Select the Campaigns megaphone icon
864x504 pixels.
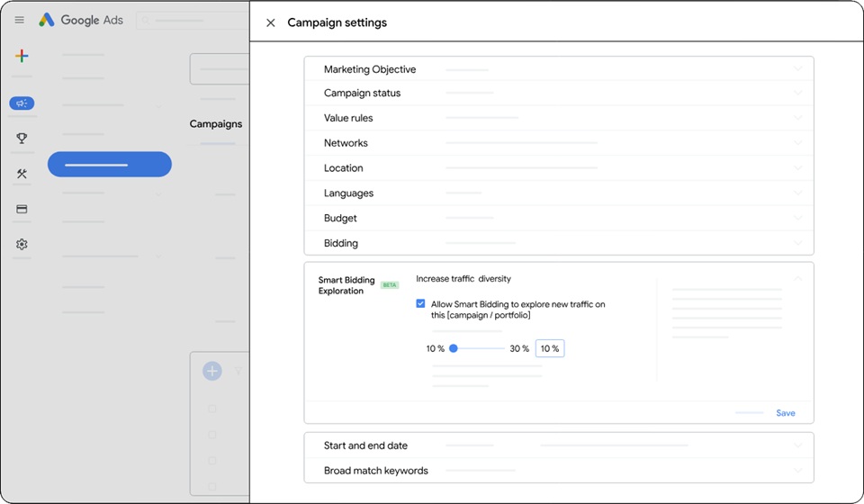[22, 103]
